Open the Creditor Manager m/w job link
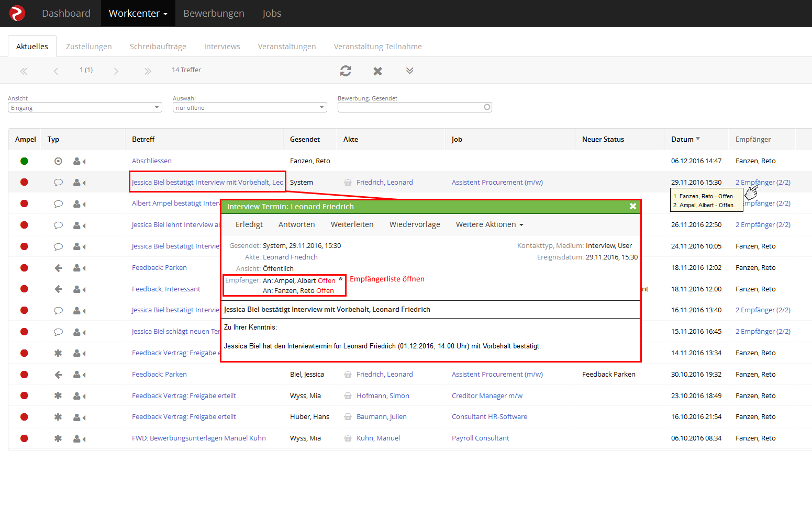The height and width of the screenshot is (509, 812). pos(487,396)
